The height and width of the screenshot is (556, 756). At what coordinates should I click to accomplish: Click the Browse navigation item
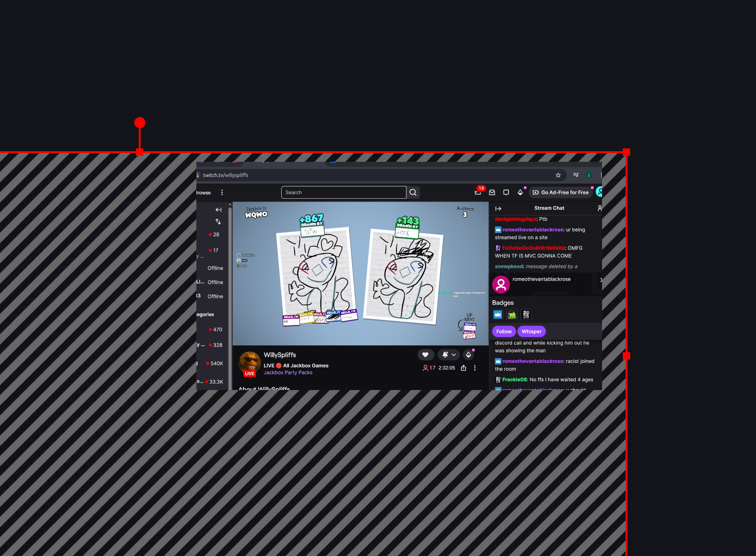point(203,193)
